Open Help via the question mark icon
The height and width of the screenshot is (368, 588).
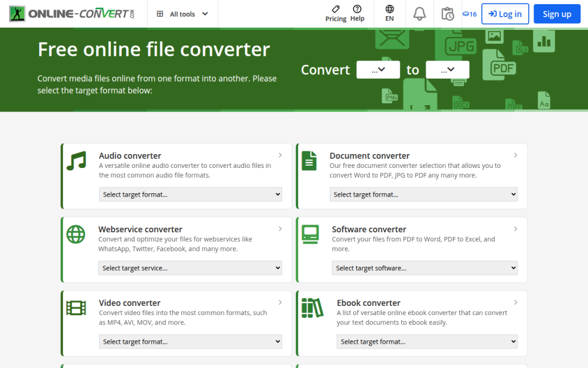click(357, 10)
